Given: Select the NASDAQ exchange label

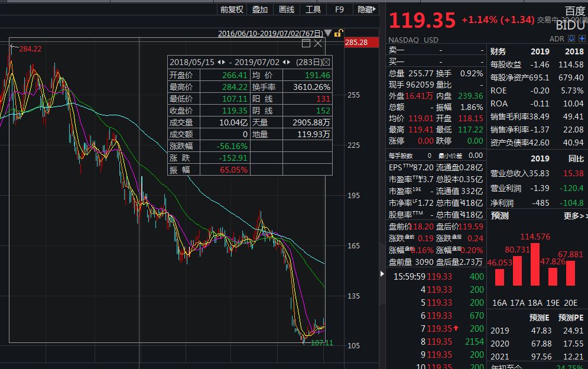Looking at the screenshot, I should tap(404, 40).
